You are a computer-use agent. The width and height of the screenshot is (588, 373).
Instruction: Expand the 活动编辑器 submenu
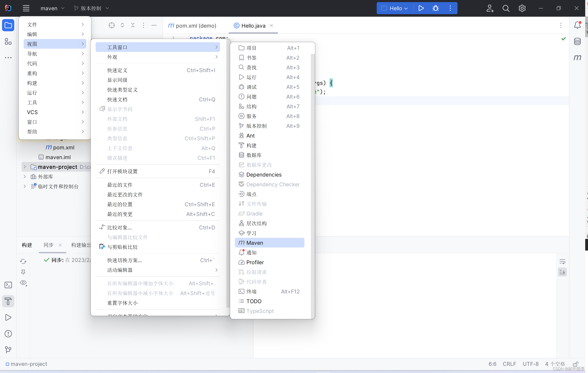[x=158, y=270]
